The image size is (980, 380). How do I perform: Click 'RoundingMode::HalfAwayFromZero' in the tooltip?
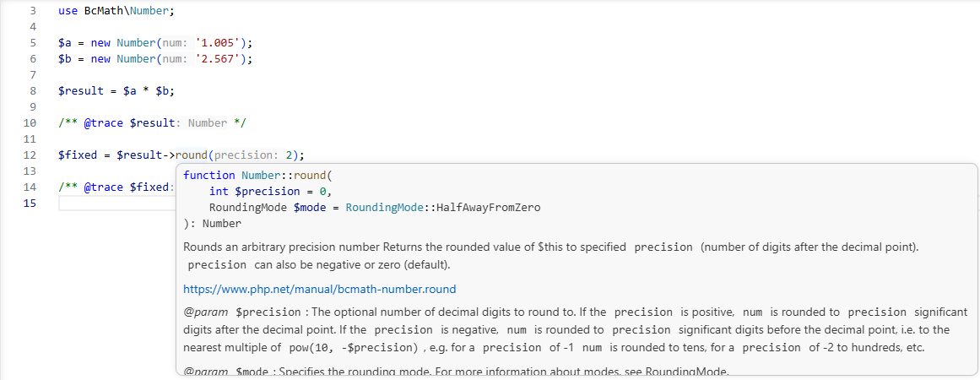(442, 208)
